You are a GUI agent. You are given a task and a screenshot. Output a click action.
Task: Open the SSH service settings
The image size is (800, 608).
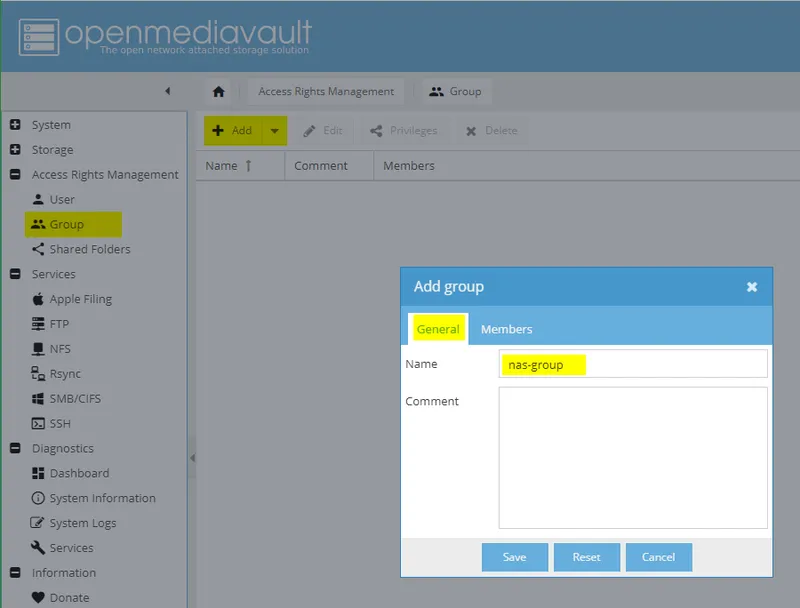(60, 423)
